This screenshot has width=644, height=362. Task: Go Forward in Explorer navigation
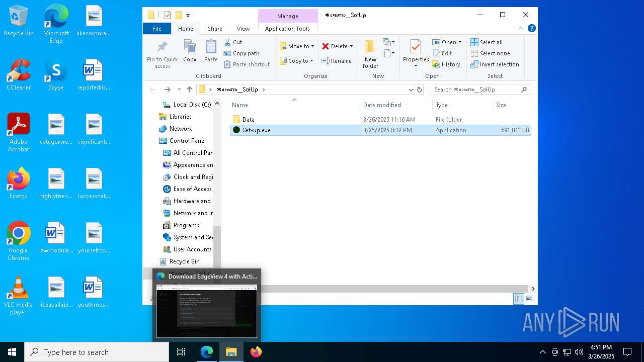[167, 89]
